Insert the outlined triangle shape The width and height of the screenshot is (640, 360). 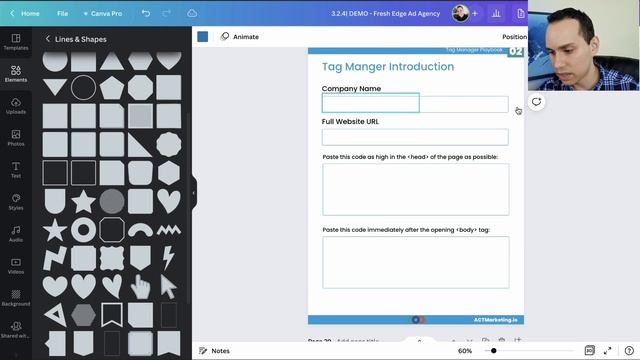point(56,315)
